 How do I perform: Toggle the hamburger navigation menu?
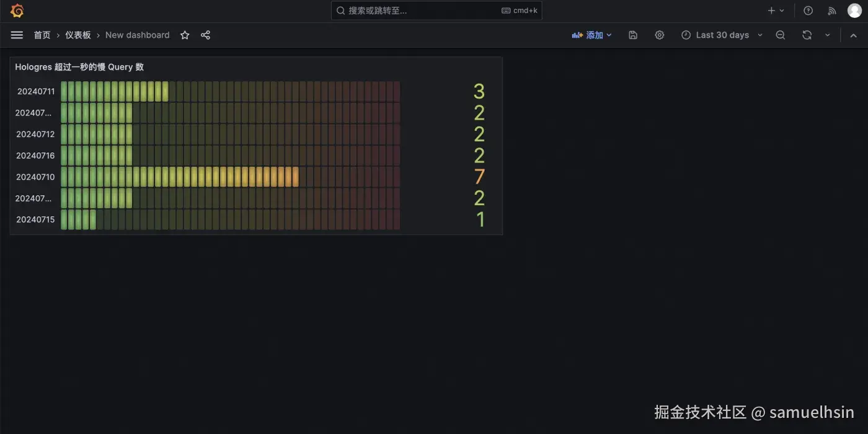(x=17, y=35)
